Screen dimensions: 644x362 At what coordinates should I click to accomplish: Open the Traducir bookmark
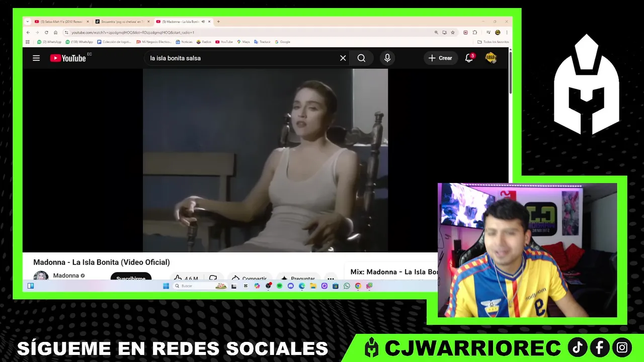[x=263, y=42]
